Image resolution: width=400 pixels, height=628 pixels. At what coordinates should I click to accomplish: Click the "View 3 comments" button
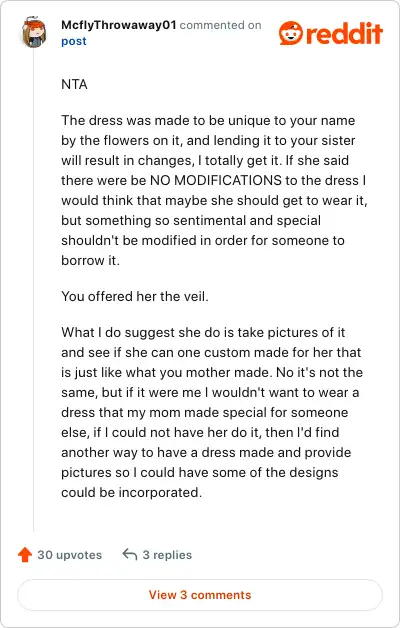tap(200, 595)
